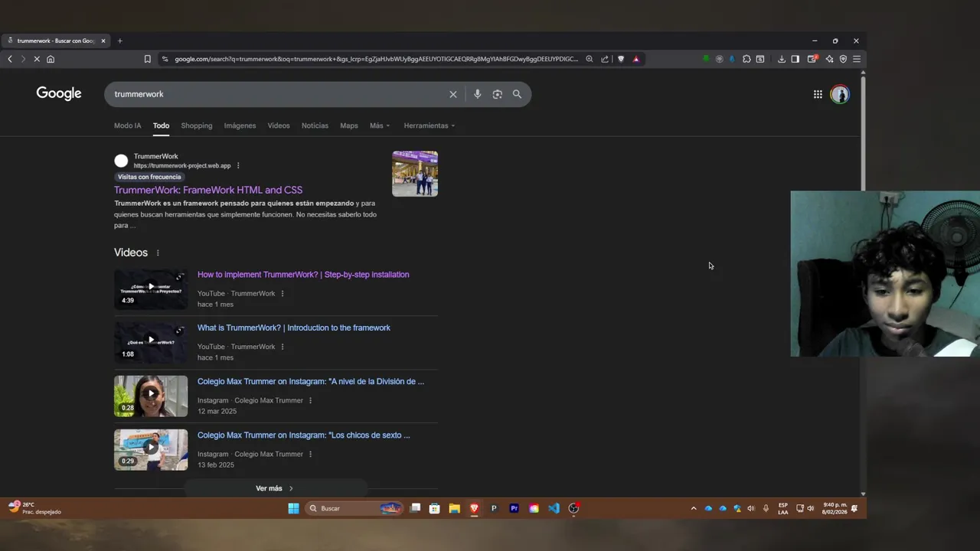Play the 1:08 video thumbnail
Viewport: 980px width, 551px height.
(151, 342)
